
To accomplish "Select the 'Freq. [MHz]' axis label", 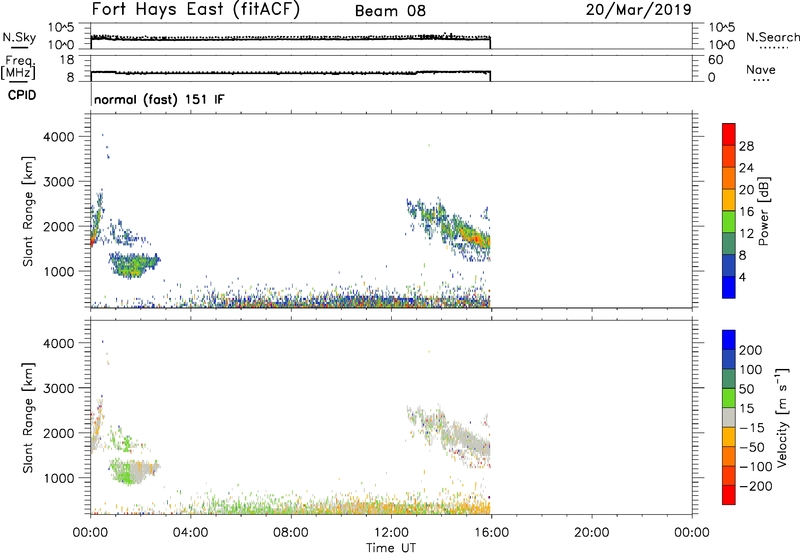I will click(x=19, y=67).
